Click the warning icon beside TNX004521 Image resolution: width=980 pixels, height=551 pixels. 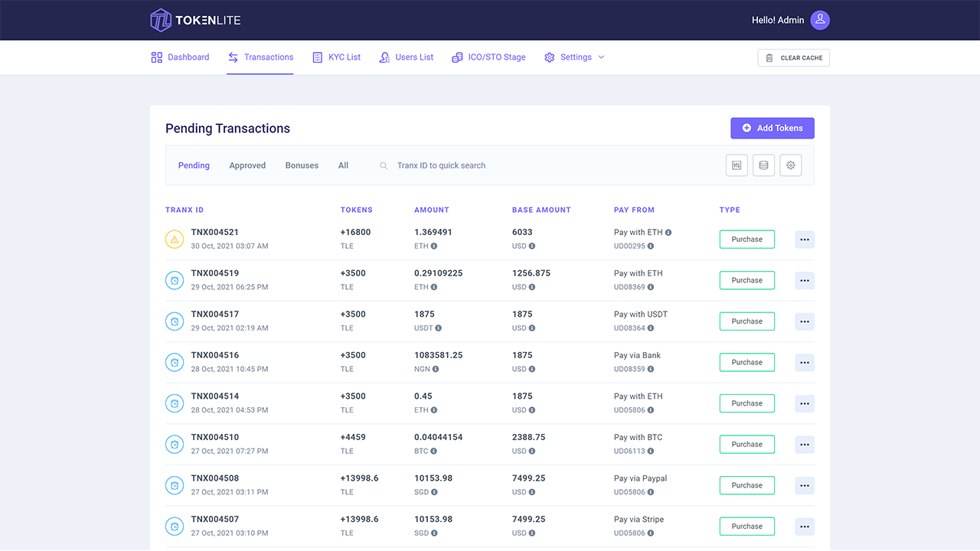click(174, 239)
